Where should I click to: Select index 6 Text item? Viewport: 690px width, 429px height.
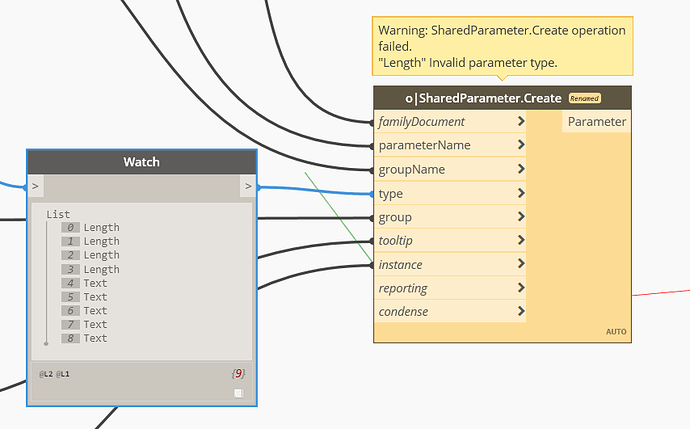[x=84, y=311]
